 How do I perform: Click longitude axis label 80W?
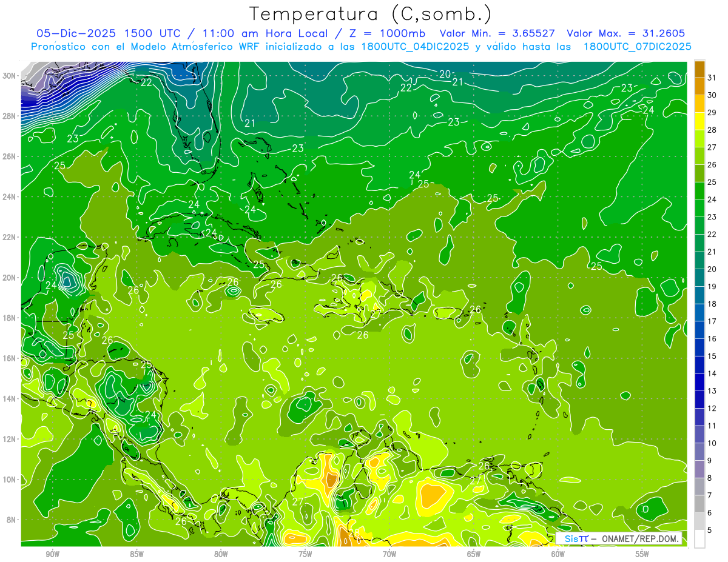coord(221,554)
